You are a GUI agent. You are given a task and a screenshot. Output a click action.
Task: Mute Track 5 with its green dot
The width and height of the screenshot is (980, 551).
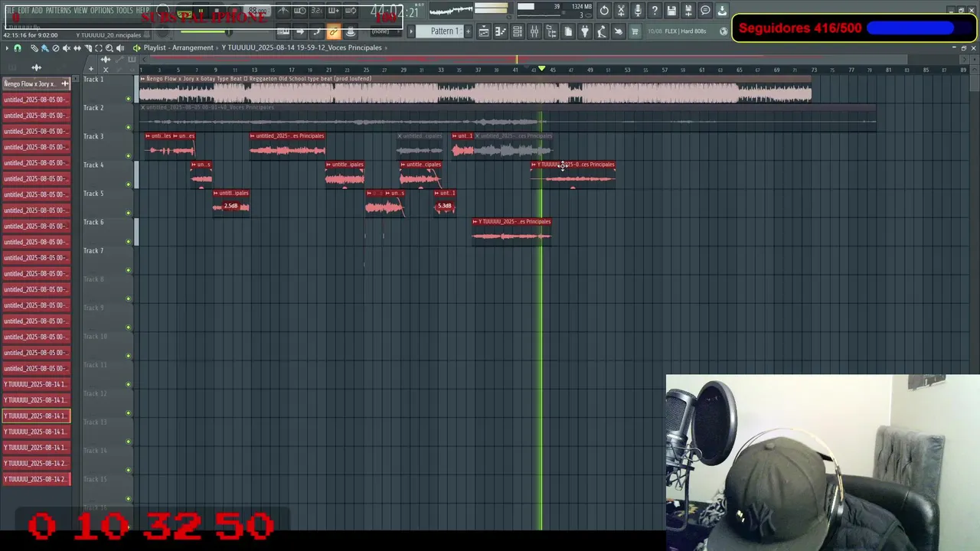[129, 213]
